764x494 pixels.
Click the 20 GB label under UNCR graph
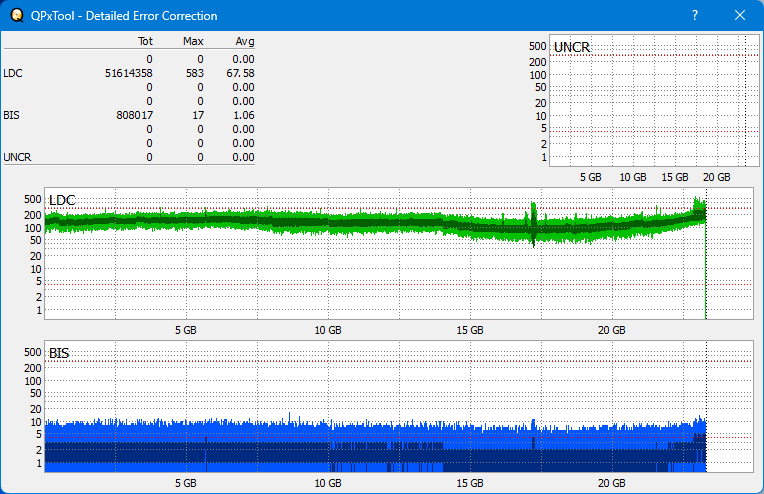(x=716, y=177)
